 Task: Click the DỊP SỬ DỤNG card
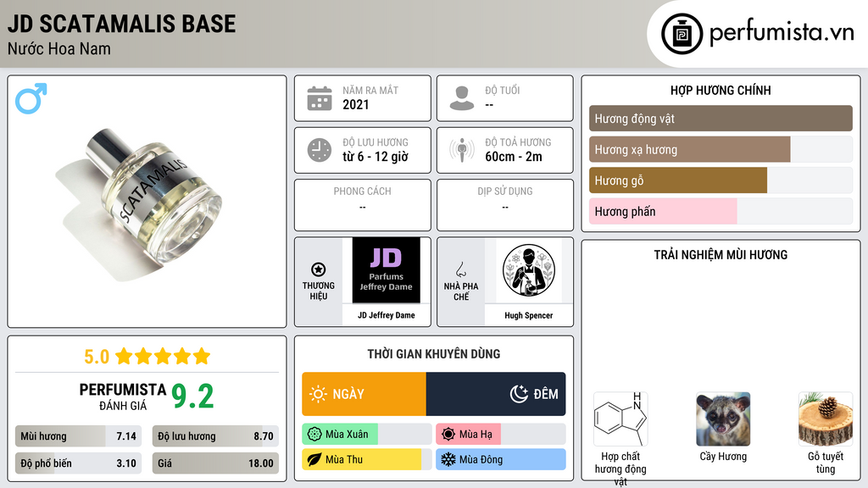[505, 205]
